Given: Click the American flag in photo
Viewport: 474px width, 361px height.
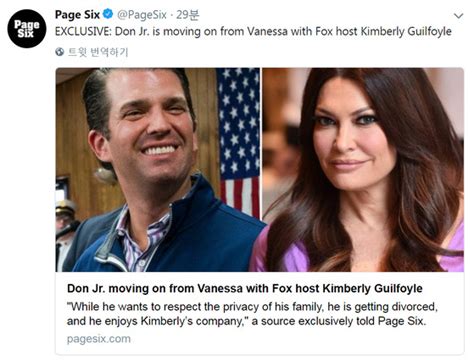Looking at the screenshot, I should coord(239,140).
